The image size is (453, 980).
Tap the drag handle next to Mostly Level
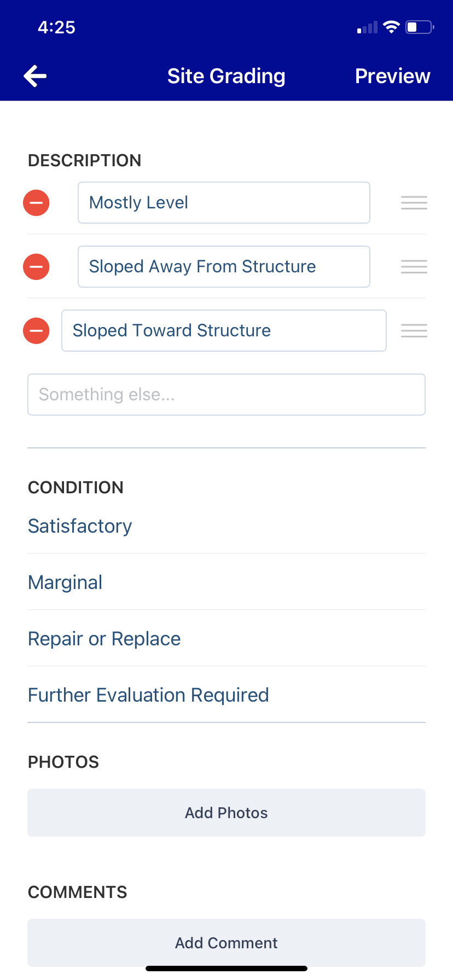pos(414,202)
